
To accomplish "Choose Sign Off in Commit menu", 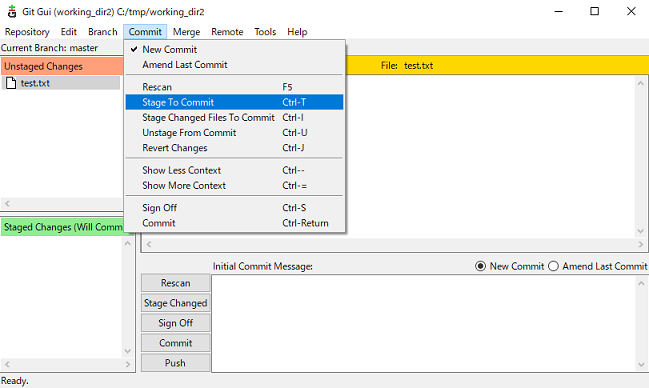I will 234,208.
